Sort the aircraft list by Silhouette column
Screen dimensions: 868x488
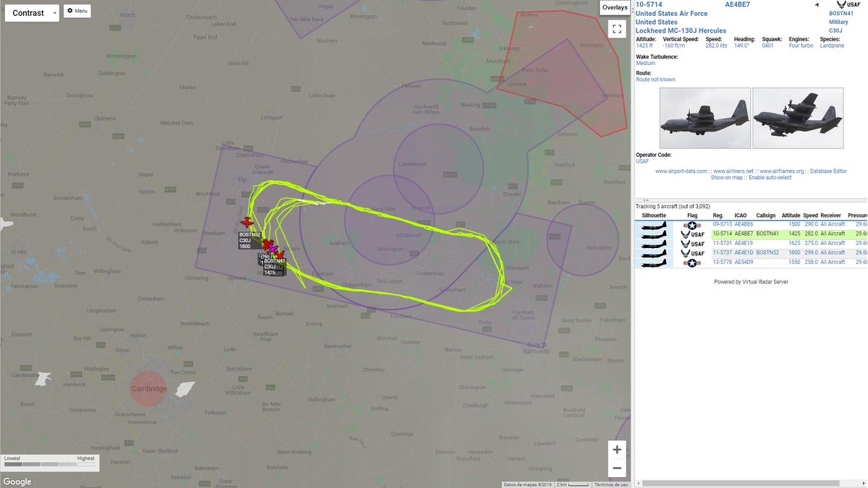click(x=654, y=215)
